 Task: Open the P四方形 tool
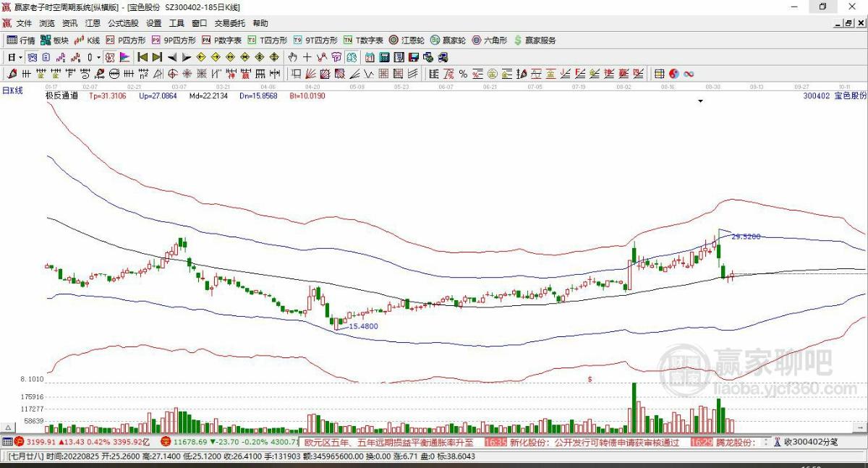pos(126,41)
